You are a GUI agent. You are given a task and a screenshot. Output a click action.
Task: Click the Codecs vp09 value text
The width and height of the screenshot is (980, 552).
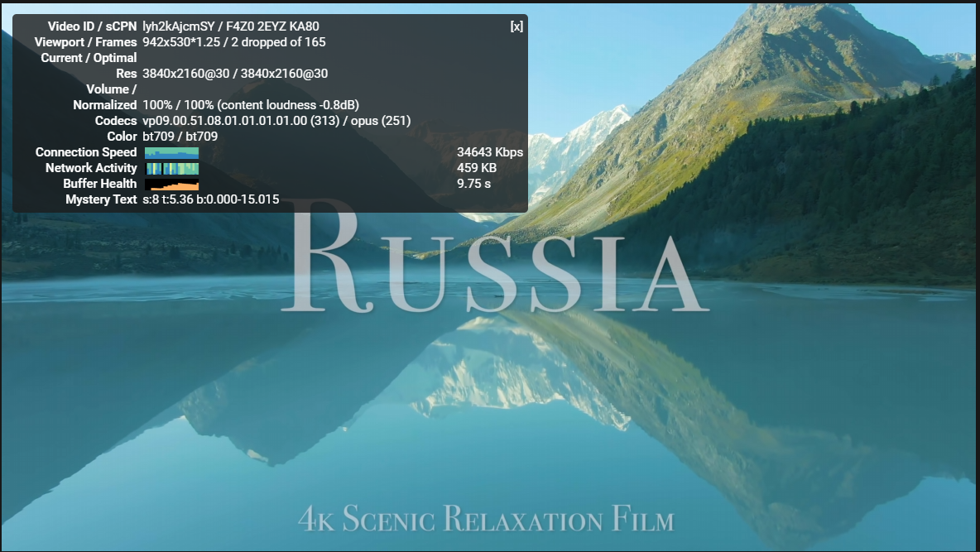pyautogui.click(x=276, y=121)
